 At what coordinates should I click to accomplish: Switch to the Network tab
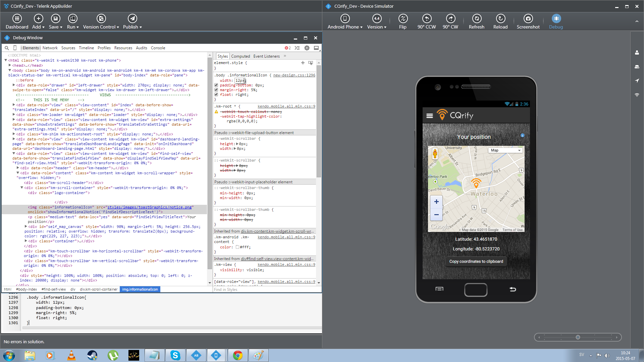coord(50,48)
